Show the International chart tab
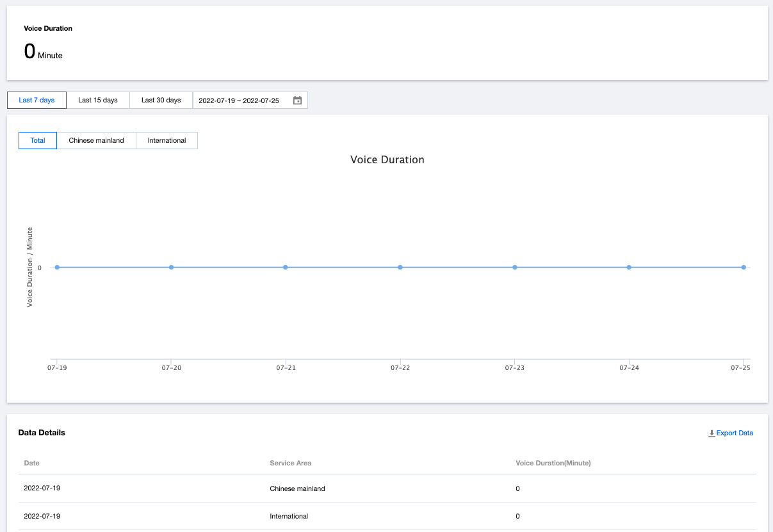773x532 pixels. pyautogui.click(x=167, y=141)
